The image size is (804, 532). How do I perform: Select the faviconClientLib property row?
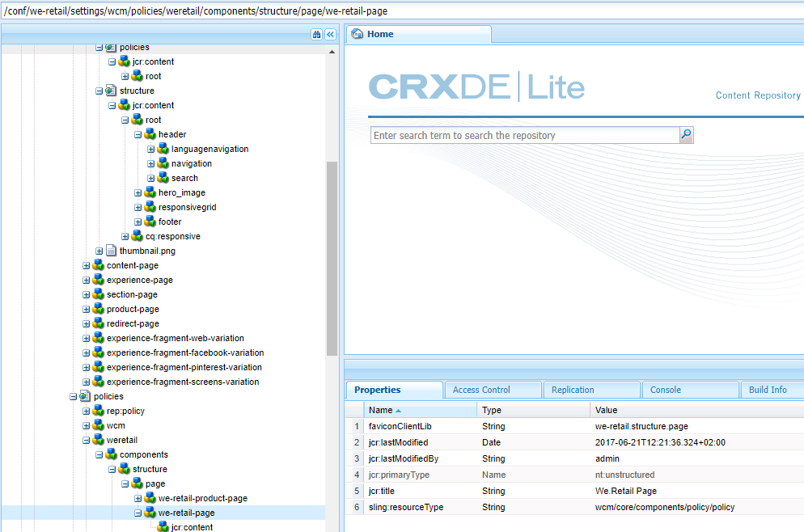tap(574, 426)
